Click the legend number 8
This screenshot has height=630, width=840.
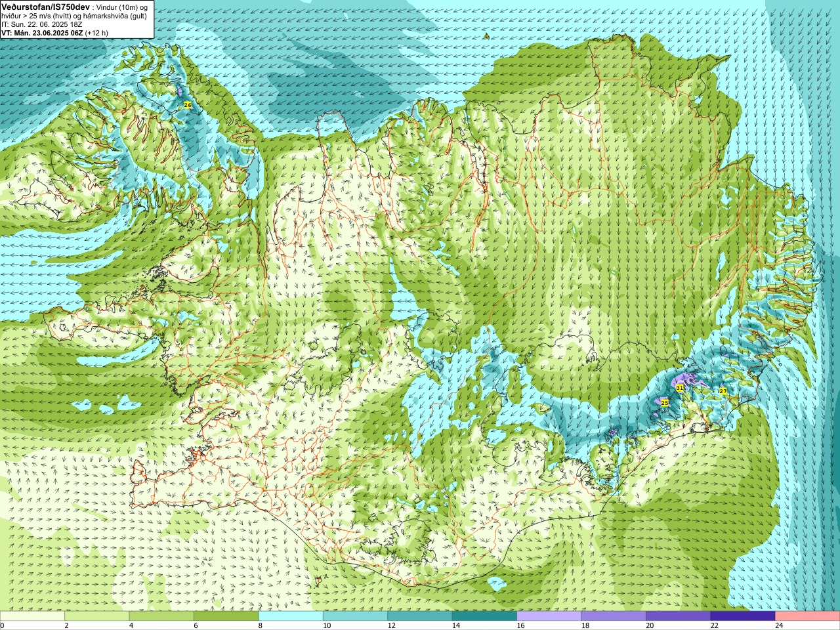click(x=261, y=625)
